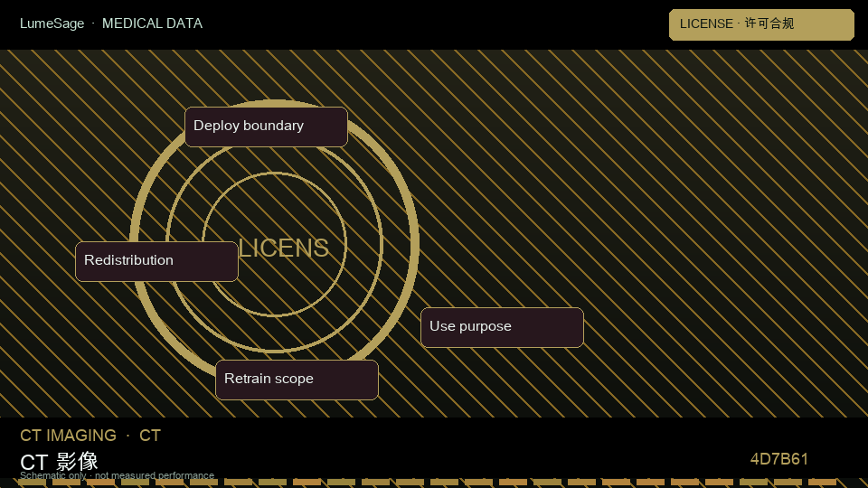868x488 pixels.
Task: Select the Redistribution label
Action: [156, 261]
